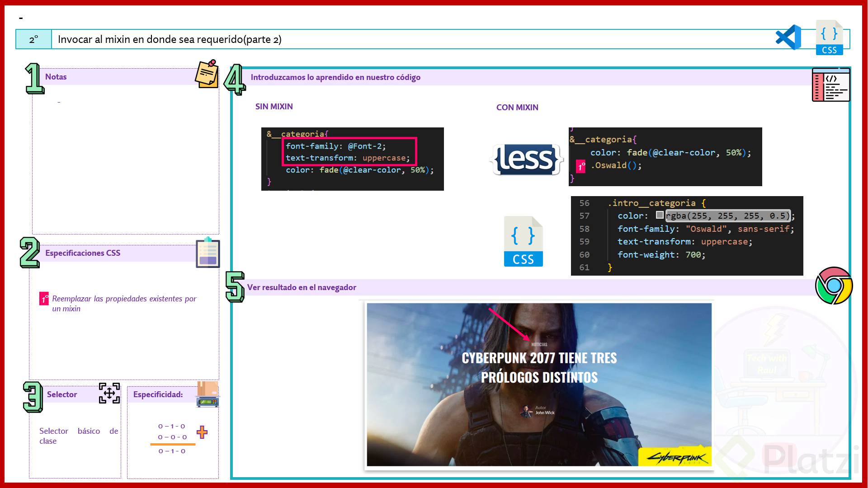Click the selector crosshair target icon
This screenshot has height=488, width=868.
coord(109,393)
